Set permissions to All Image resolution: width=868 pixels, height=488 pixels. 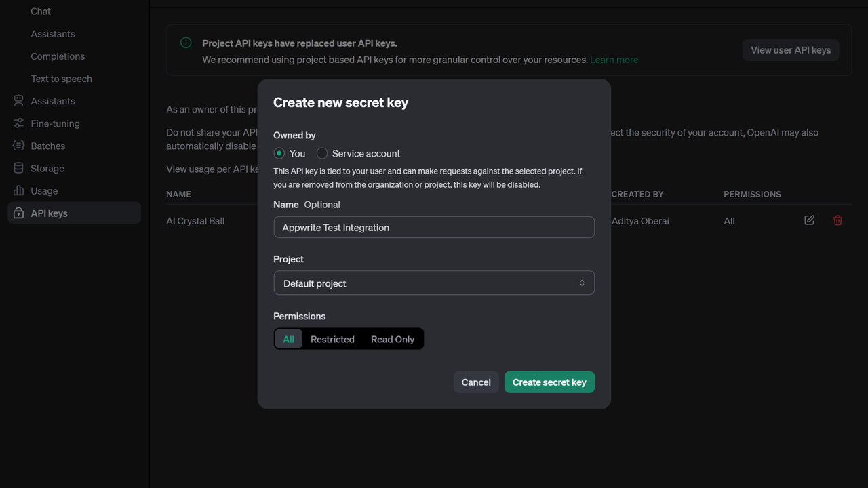pyautogui.click(x=289, y=339)
